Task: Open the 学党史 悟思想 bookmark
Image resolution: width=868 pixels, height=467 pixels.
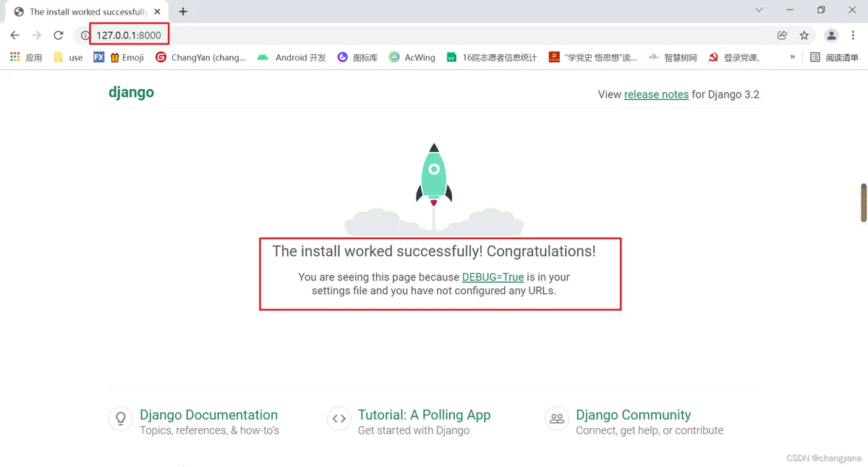Action: 592,57
